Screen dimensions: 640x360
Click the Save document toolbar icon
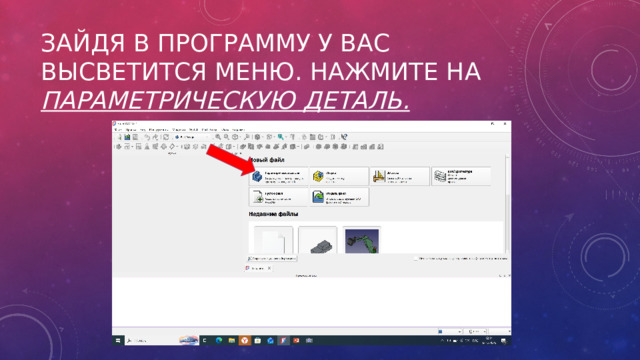point(136,137)
